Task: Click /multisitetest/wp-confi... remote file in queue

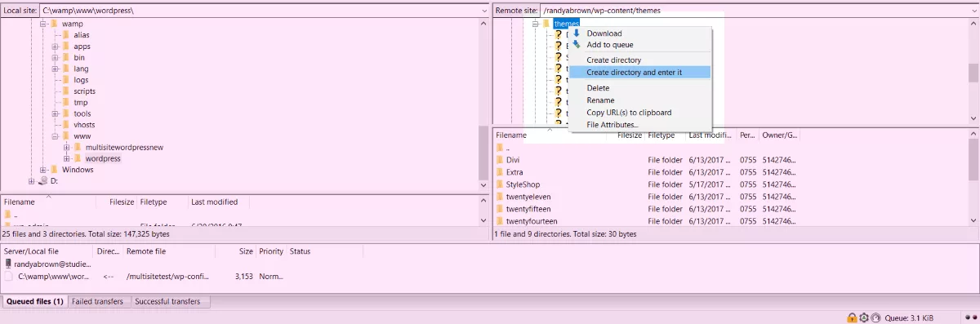Action: [168, 277]
